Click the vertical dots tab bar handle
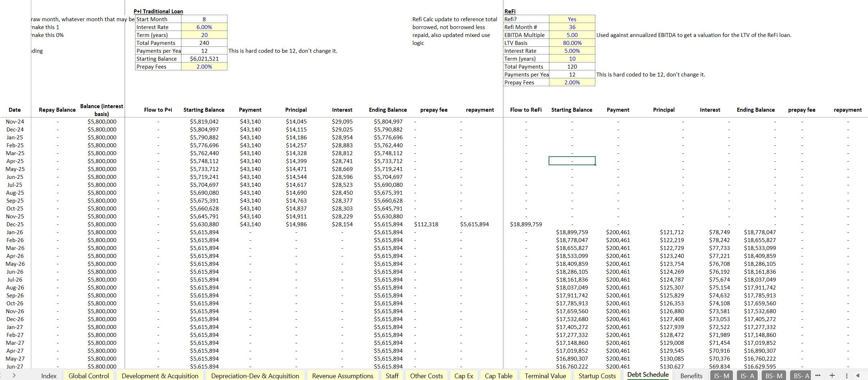 coord(847,376)
